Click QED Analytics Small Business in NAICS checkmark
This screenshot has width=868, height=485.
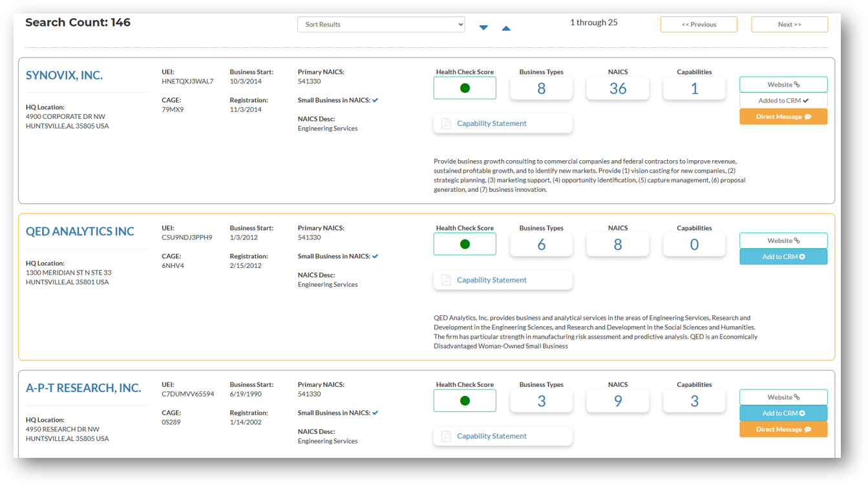pyautogui.click(x=376, y=256)
